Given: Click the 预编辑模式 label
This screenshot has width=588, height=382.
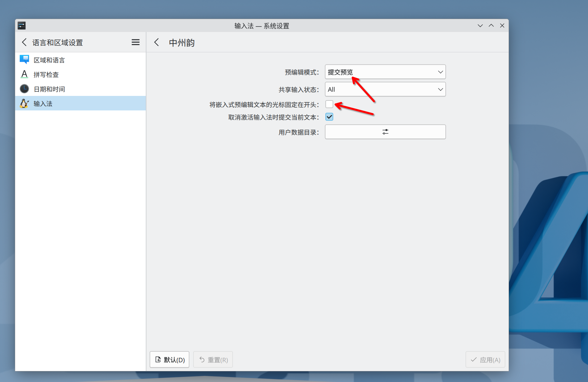Looking at the screenshot, I should 302,72.
